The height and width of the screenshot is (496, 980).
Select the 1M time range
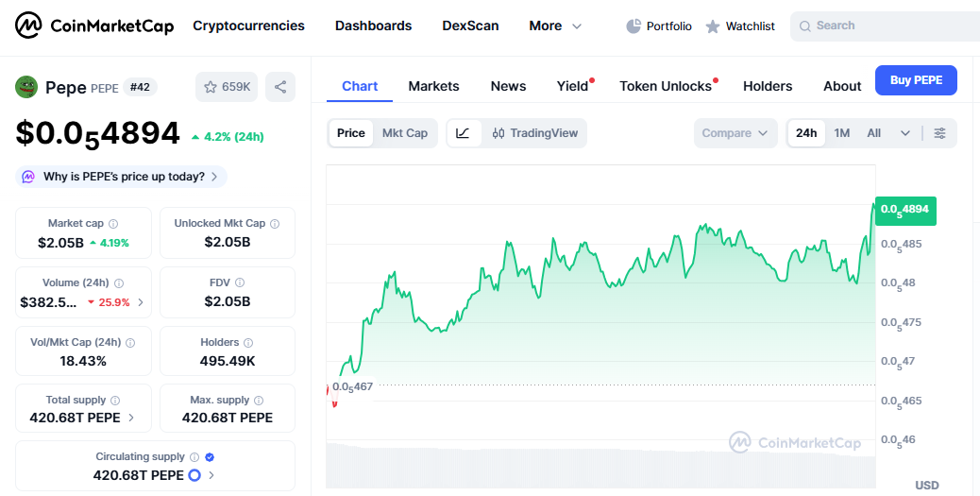(x=842, y=133)
